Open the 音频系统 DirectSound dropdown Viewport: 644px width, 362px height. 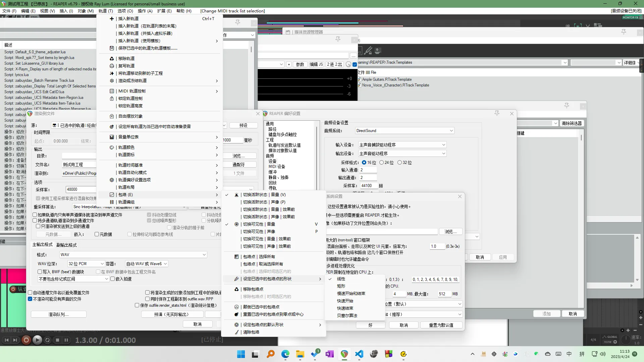(x=405, y=131)
